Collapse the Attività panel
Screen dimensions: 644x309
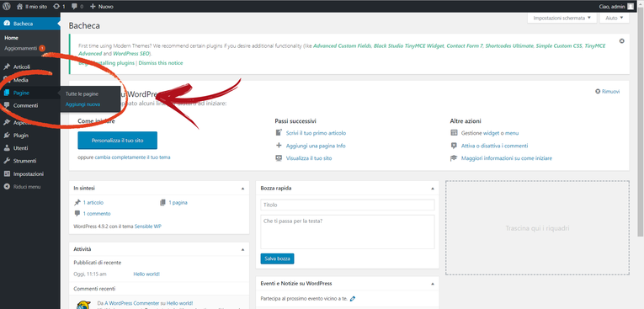tap(242, 249)
